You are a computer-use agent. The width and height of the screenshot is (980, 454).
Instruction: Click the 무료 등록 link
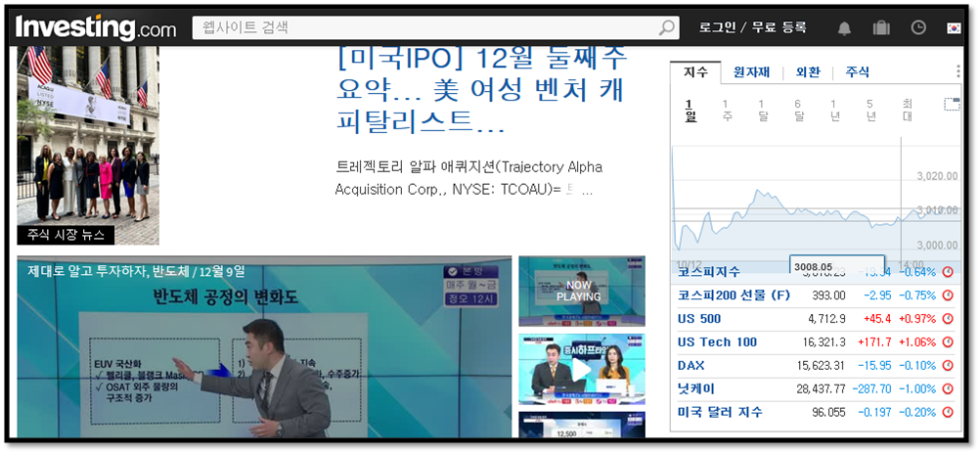(x=779, y=27)
